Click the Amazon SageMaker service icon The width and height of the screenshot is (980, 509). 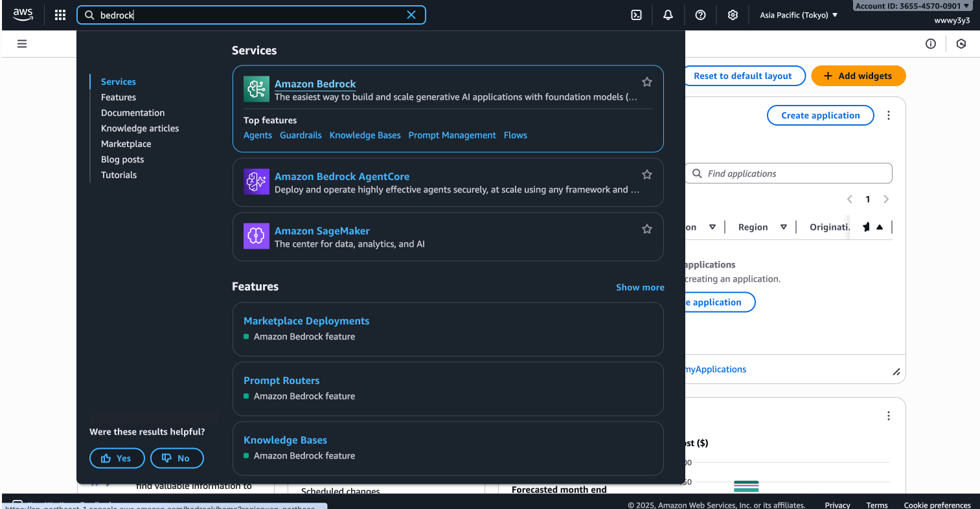click(256, 236)
